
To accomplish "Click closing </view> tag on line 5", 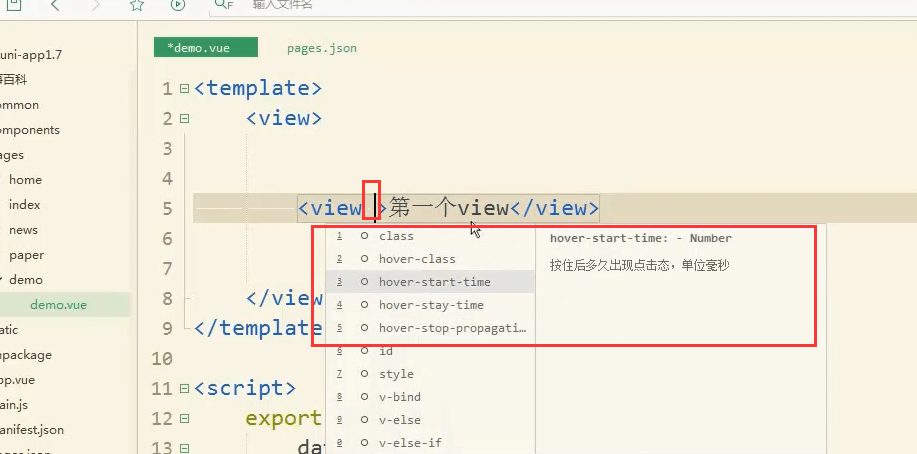I will [x=555, y=208].
